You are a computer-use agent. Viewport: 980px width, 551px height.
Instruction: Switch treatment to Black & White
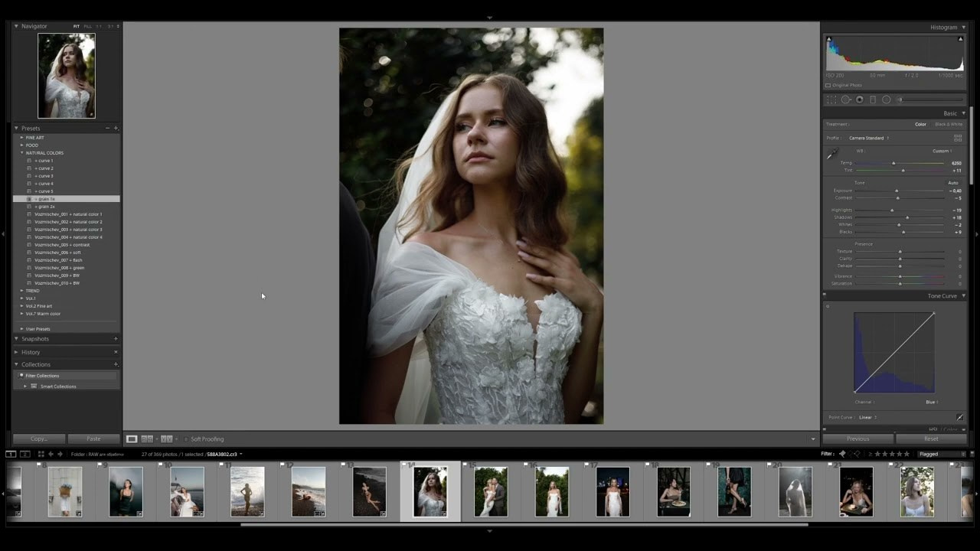pos(949,124)
